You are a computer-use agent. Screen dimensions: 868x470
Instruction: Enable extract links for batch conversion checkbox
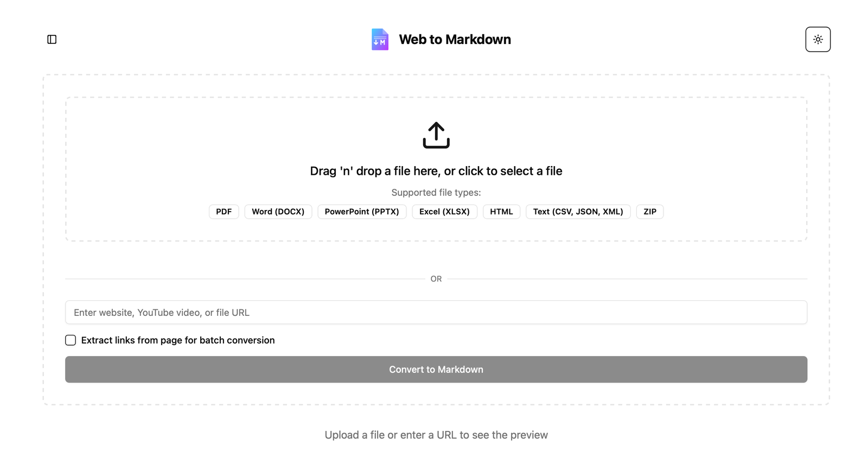[71, 340]
